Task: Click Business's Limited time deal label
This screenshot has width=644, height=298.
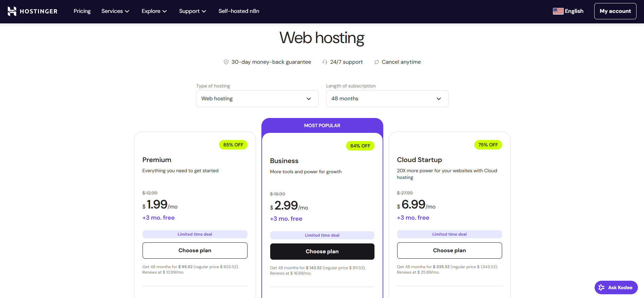Action: pos(322,235)
